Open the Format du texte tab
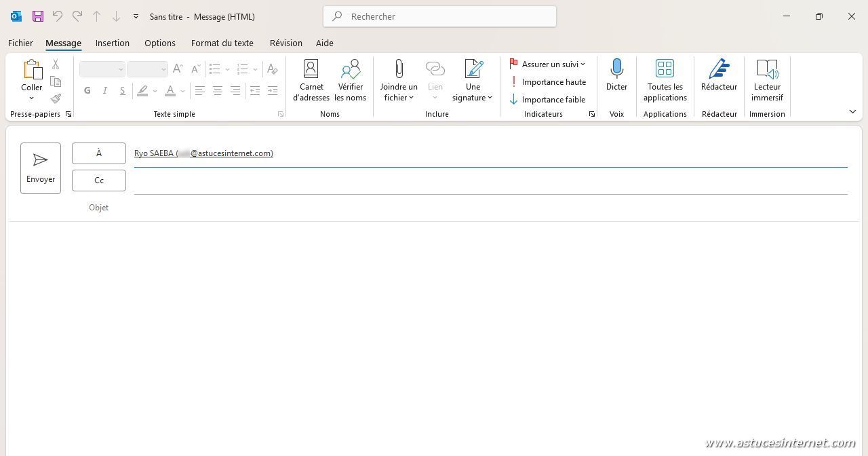Viewport: 868px width, 456px height. (222, 43)
